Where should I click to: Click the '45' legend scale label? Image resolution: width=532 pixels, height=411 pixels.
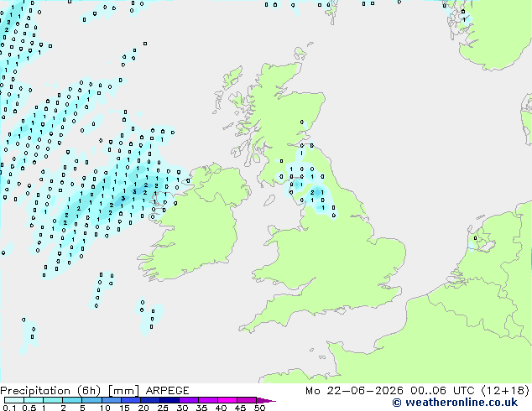pyautogui.click(x=240, y=408)
